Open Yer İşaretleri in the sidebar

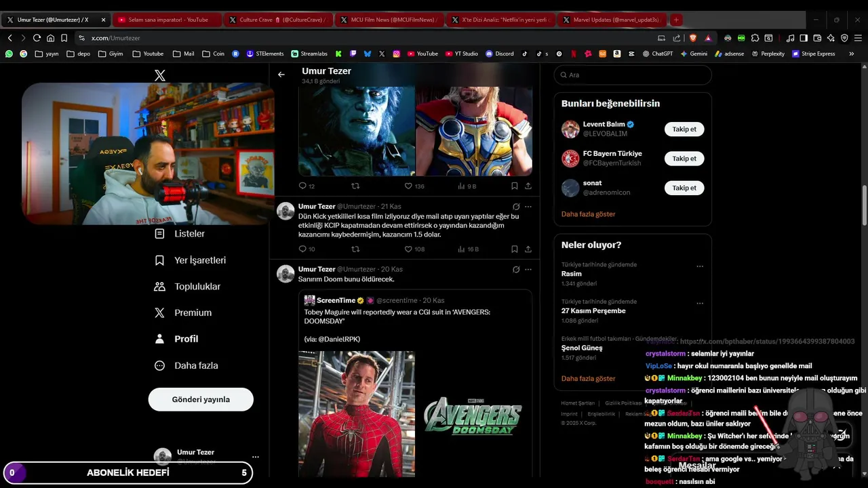coord(191,260)
